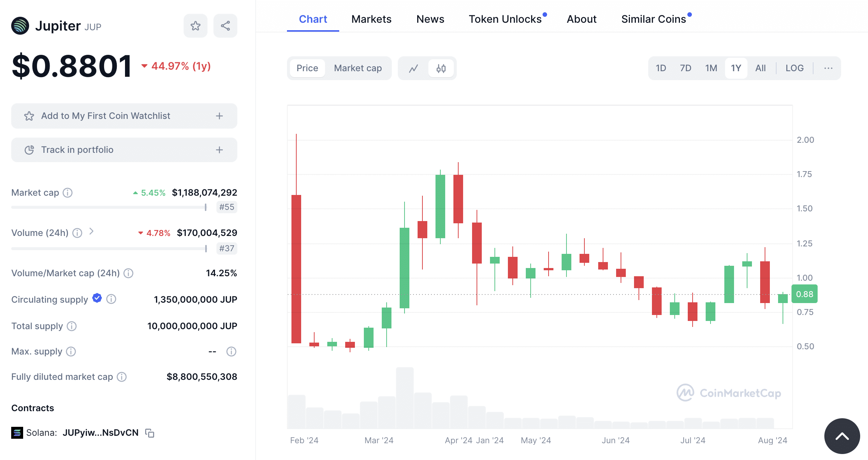Click the Jupiter coin logo
This screenshot has width=868, height=460.
(x=20, y=26)
